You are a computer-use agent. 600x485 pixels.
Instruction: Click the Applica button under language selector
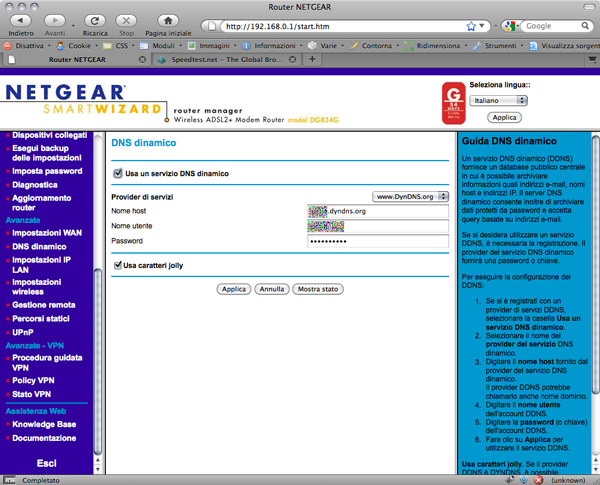tap(504, 118)
